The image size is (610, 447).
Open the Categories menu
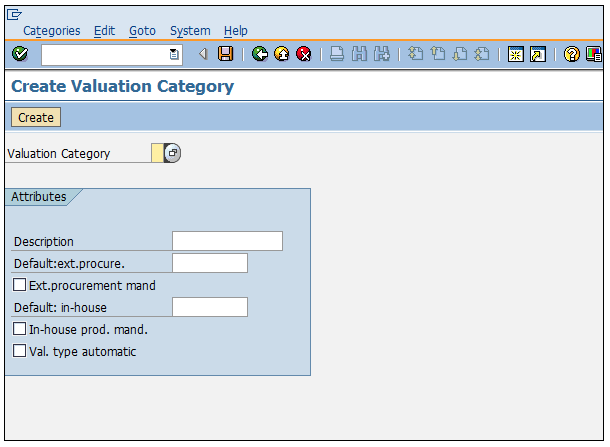pyautogui.click(x=52, y=31)
